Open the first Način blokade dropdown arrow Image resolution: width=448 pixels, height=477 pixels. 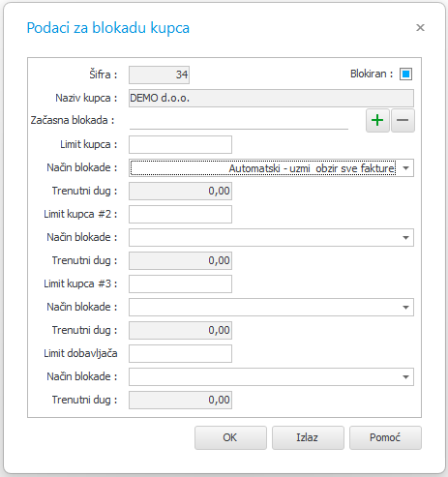pos(406,168)
